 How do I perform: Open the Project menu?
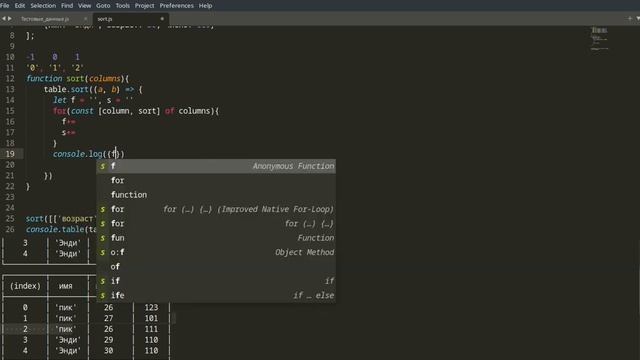point(144,6)
